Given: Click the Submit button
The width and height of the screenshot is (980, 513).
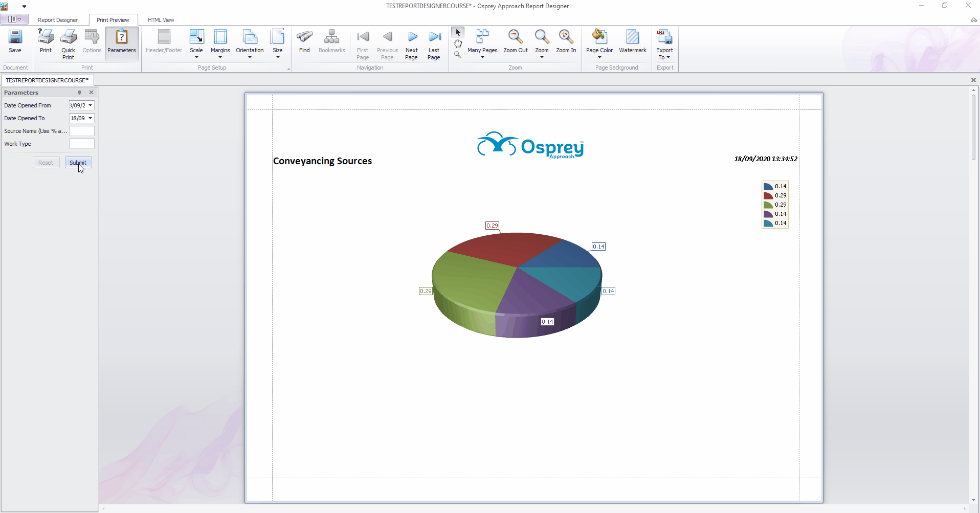Looking at the screenshot, I should pos(78,163).
